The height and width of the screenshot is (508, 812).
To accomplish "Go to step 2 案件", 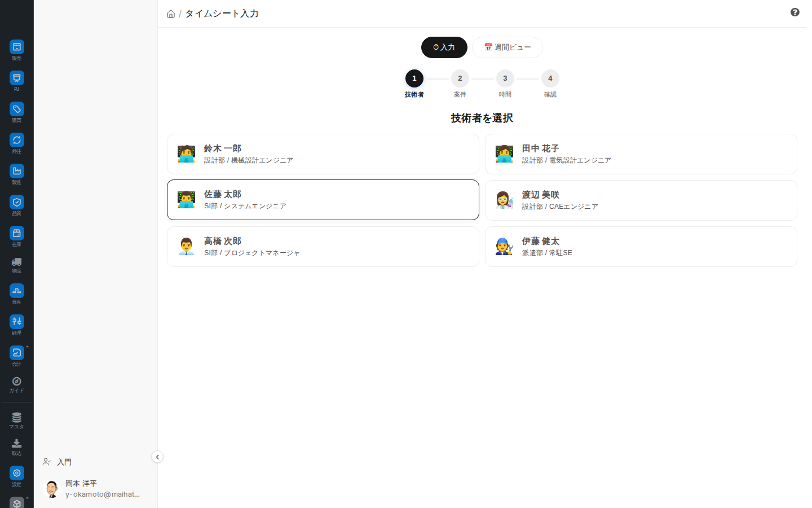I will (x=460, y=78).
